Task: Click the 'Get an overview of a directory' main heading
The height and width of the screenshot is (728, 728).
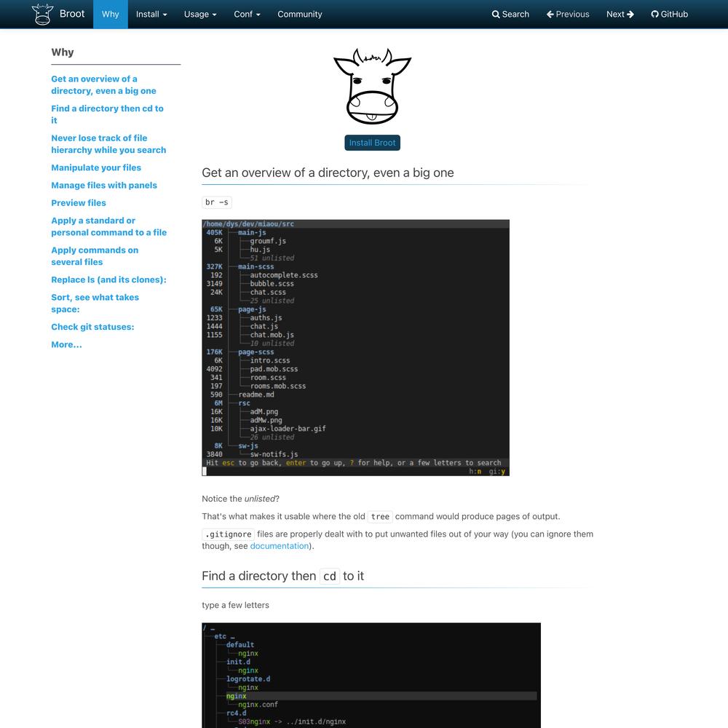Action: click(x=328, y=173)
